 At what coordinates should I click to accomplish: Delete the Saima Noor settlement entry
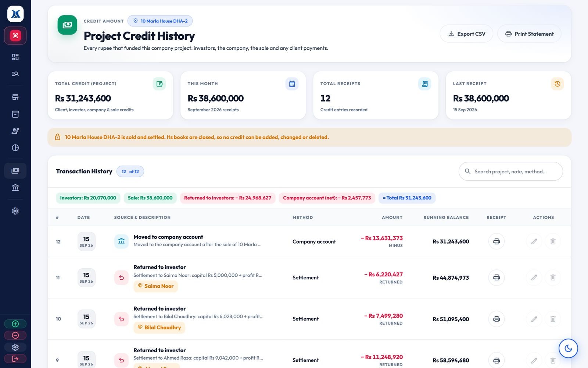click(553, 277)
